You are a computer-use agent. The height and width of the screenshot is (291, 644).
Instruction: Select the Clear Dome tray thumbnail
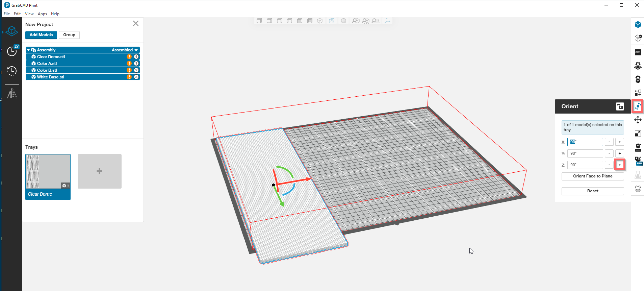[x=48, y=176]
